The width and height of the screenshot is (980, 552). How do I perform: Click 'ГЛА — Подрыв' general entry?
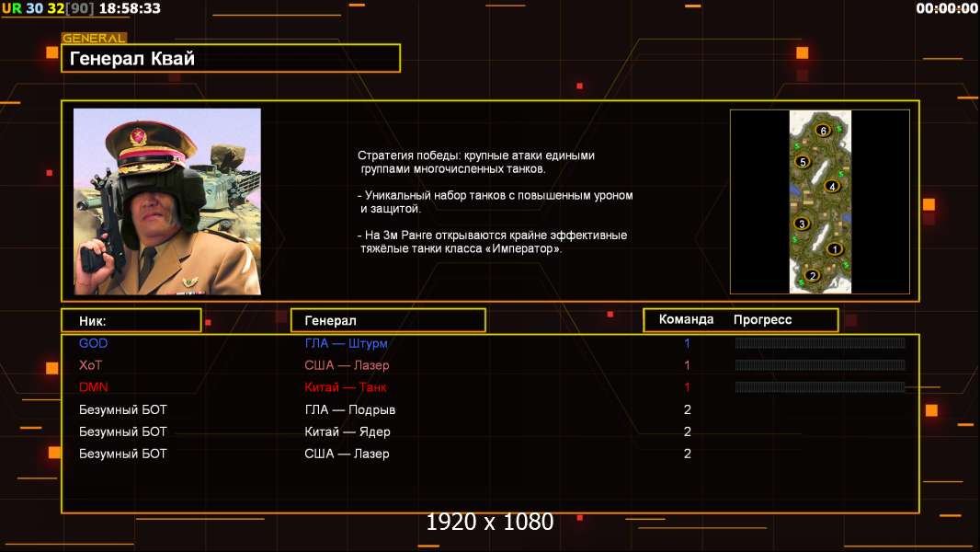(350, 409)
